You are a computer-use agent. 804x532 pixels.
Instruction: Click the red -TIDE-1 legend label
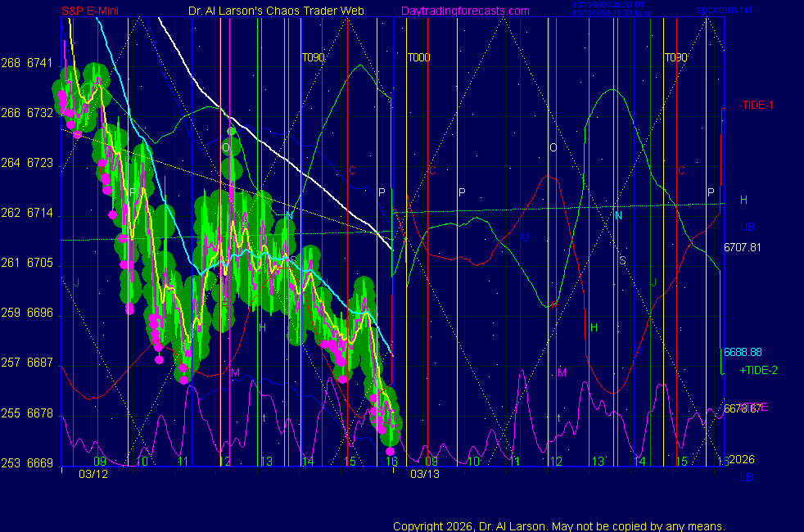[x=756, y=106]
